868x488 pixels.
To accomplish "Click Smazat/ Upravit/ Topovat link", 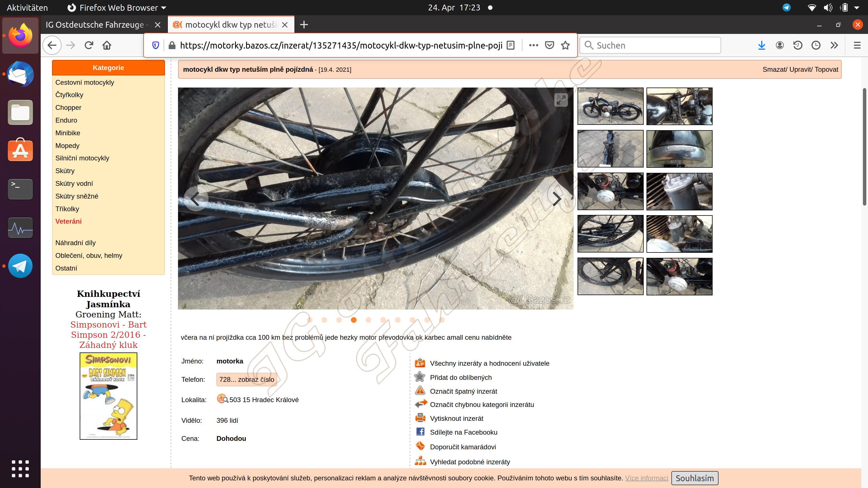I will click(800, 69).
